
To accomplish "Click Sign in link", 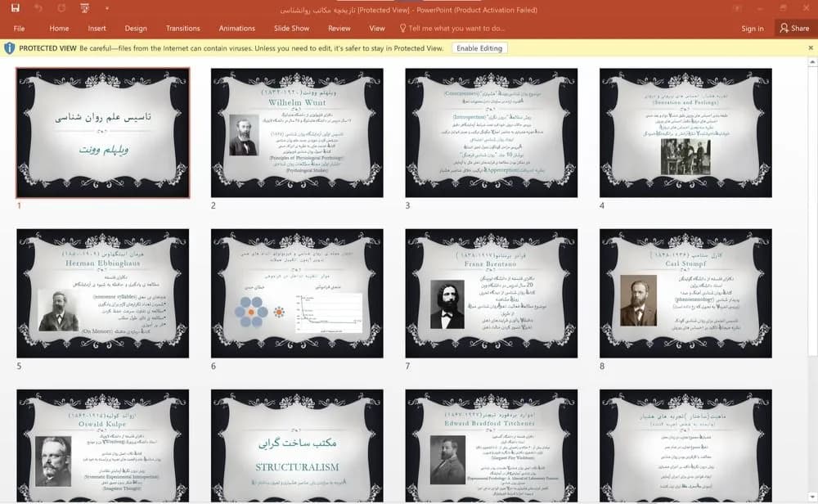I will coord(753,28).
